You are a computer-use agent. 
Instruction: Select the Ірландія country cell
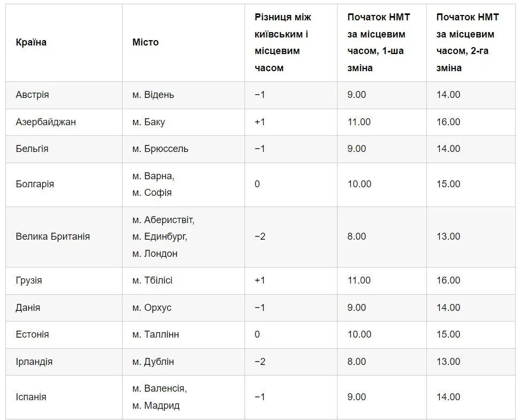(34, 362)
